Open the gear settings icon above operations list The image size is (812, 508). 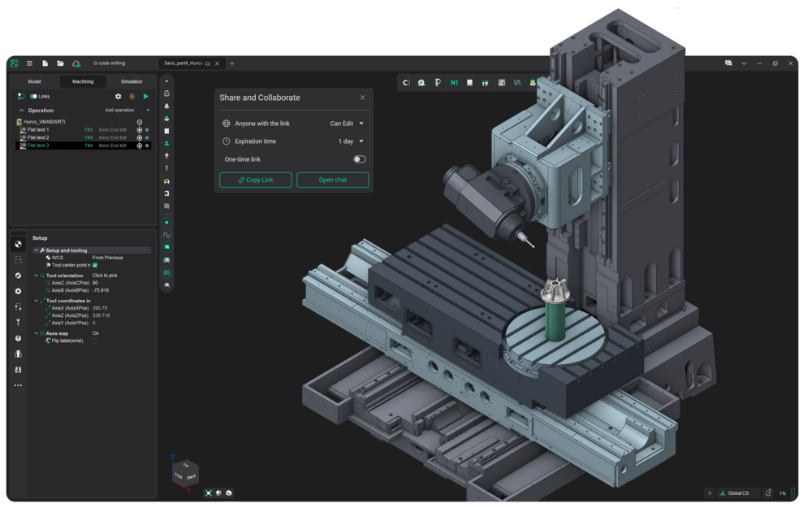tap(118, 96)
